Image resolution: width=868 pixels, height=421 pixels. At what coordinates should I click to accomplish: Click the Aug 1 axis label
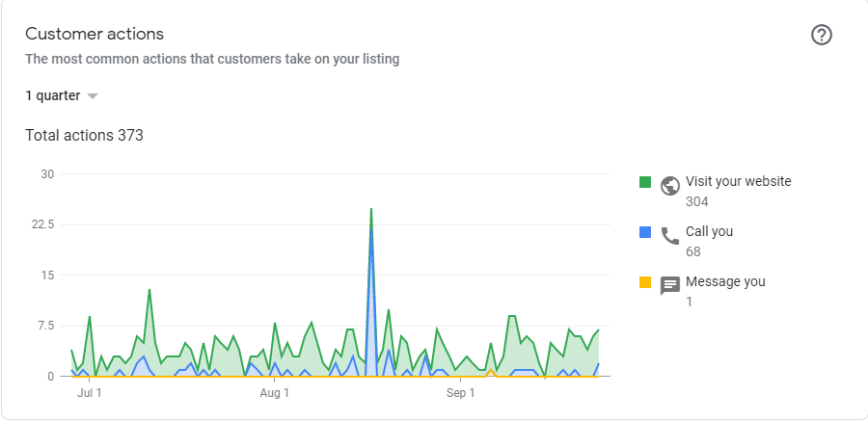[x=274, y=393]
